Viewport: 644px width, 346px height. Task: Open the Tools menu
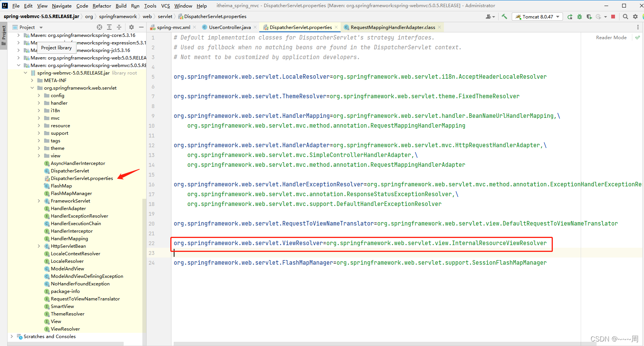150,6
